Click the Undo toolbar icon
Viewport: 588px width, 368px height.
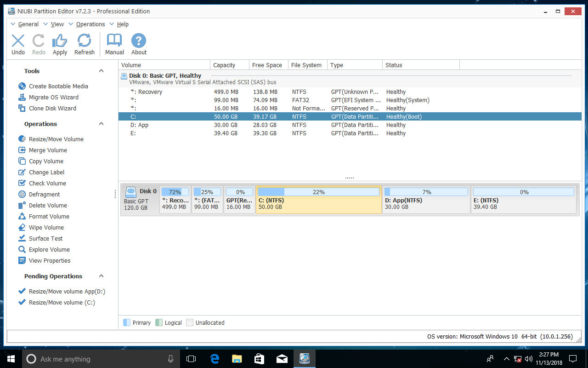18,45
